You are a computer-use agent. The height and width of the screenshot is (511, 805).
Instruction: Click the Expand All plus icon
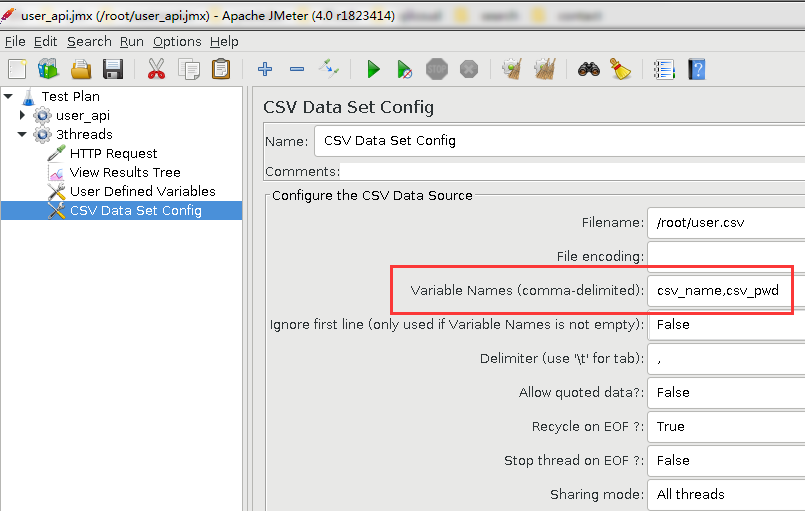click(x=265, y=69)
